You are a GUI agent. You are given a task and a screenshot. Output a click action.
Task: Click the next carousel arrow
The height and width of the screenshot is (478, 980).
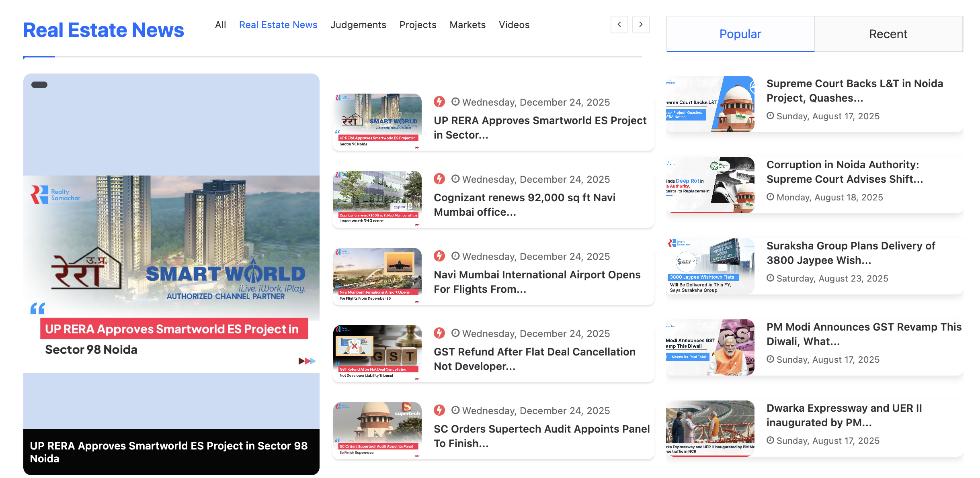641,25
